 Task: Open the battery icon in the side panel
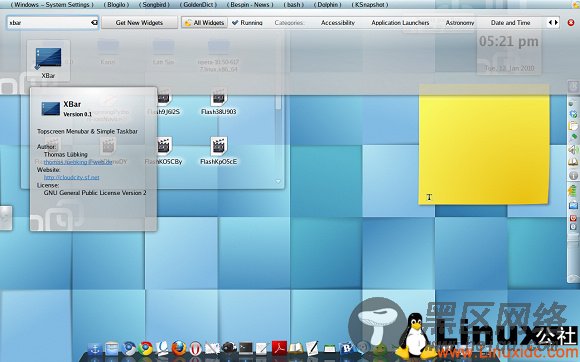click(x=573, y=191)
